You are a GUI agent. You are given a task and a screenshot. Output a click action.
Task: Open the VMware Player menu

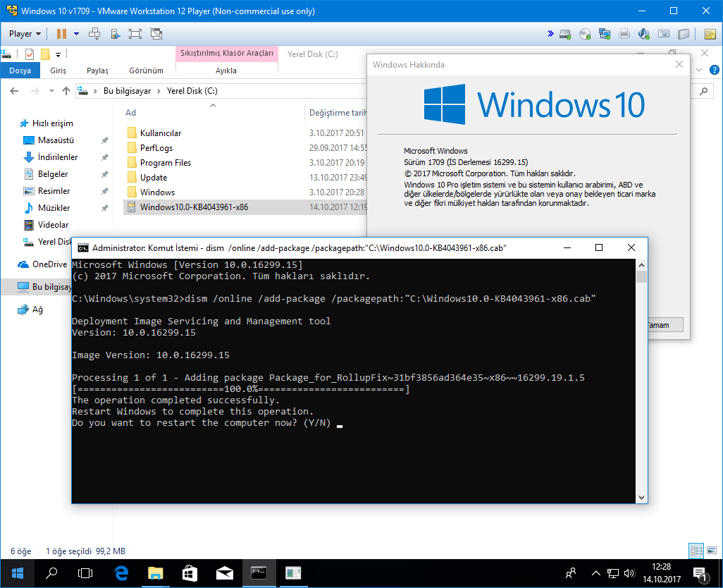25,34
